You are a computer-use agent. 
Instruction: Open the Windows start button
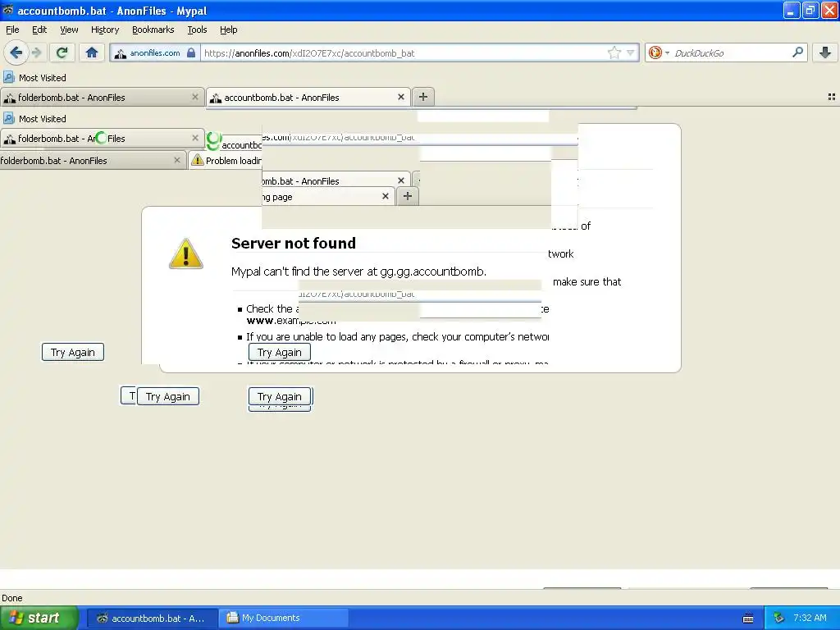coord(39,618)
